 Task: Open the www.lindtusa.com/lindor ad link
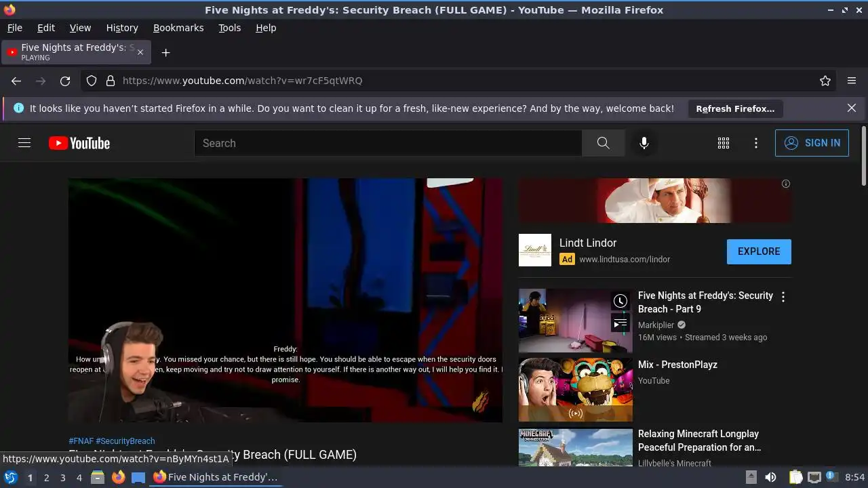pyautogui.click(x=625, y=259)
